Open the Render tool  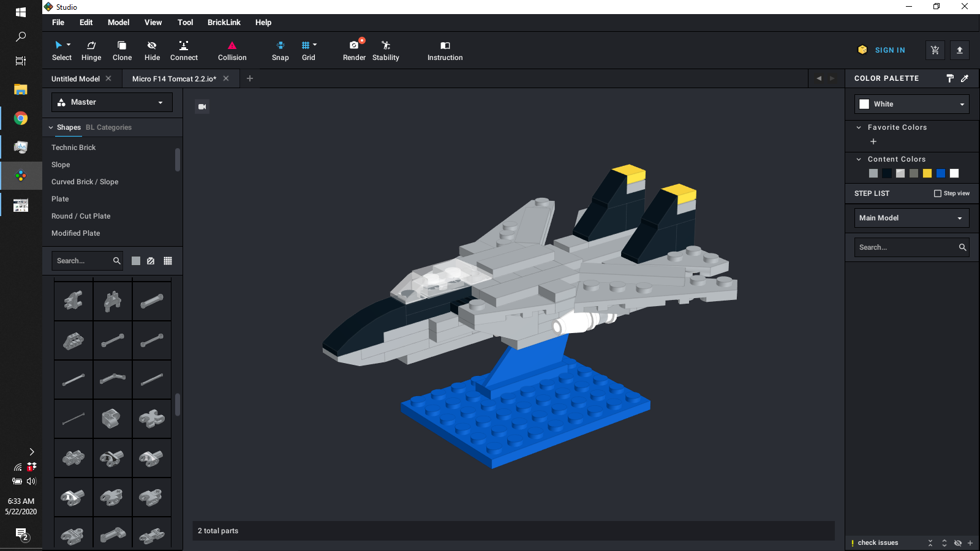354,51
